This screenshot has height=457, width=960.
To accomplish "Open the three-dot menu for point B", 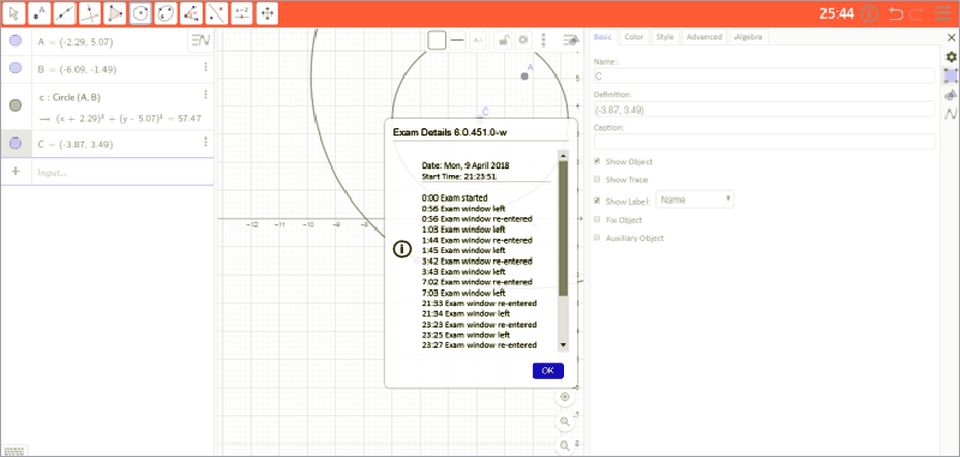I will pyautogui.click(x=206, y=67).
